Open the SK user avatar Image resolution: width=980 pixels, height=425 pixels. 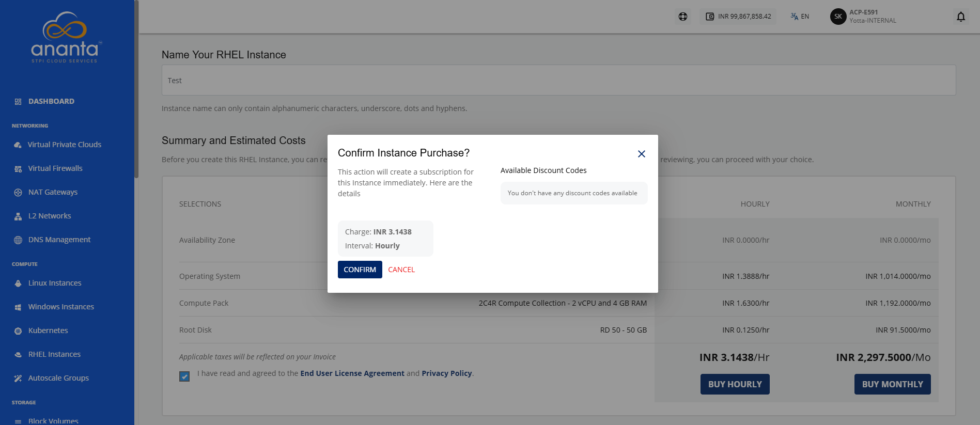coord(838,17)
